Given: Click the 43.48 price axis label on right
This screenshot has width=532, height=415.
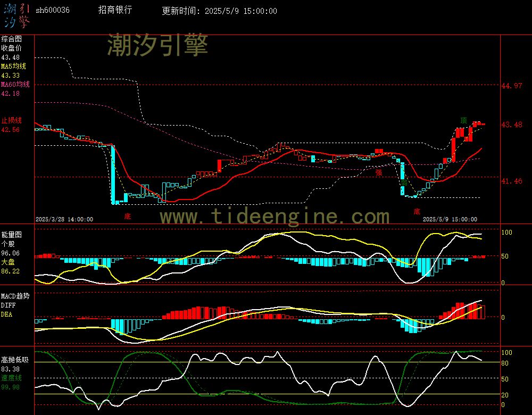Looking at the screenshot, I should (x=512, y=125).
